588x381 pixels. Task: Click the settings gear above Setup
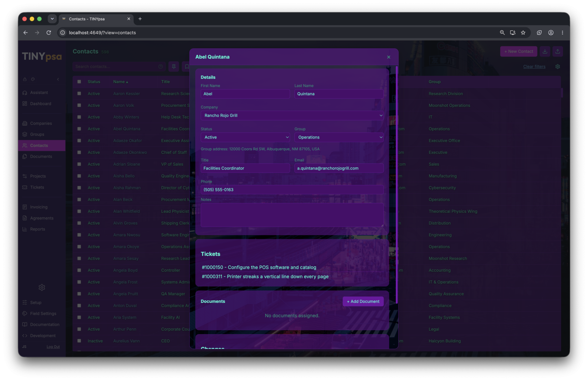[x=42, y=287]
